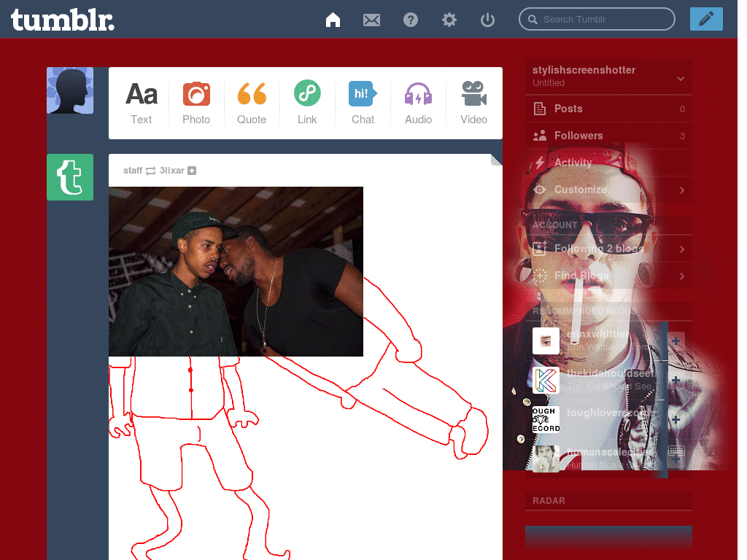The height and width of the screenshot is (560, 747).
Task: Follow 3lixar with the plus icon
Action: pyautogui.click(x=192, y=171)
